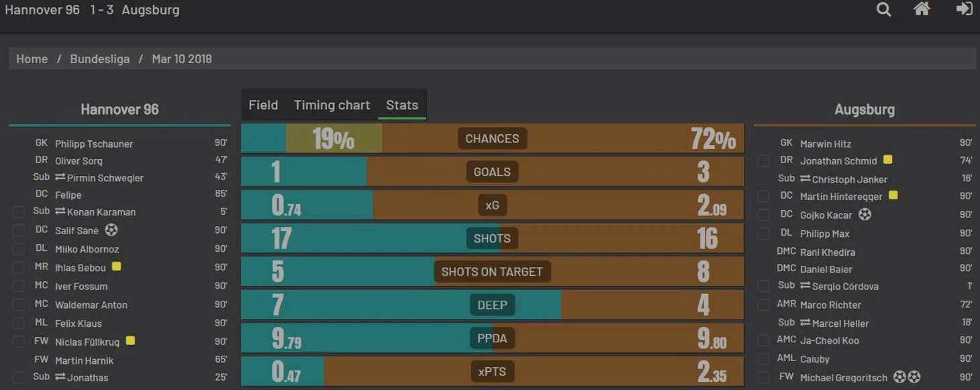Image resolution: width=980 pixels, height=390 pixels.
Task: Click the login arrow icon
Action: coord(964,9)
